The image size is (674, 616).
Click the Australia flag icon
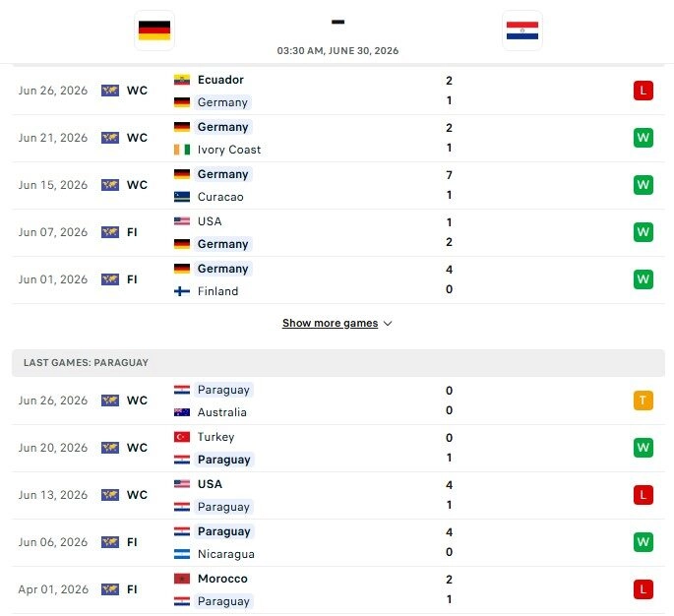(x=182, y=412)
